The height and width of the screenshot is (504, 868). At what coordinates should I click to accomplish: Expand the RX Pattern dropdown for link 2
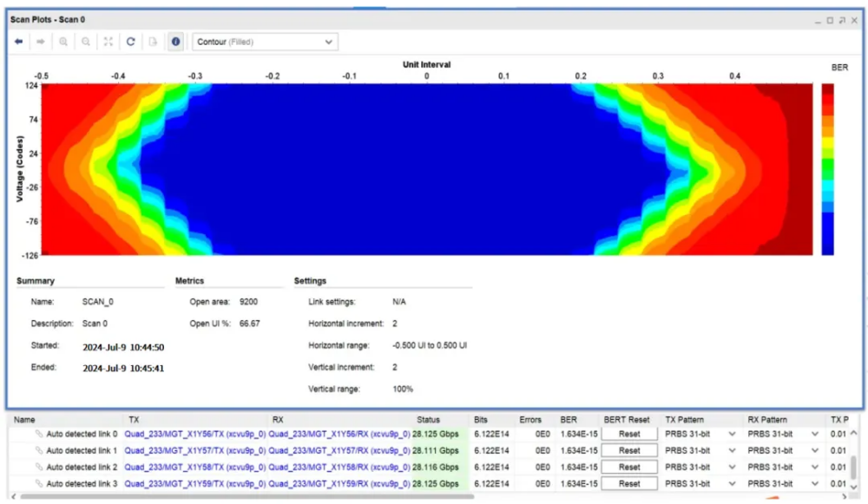[x=814, y=468]
